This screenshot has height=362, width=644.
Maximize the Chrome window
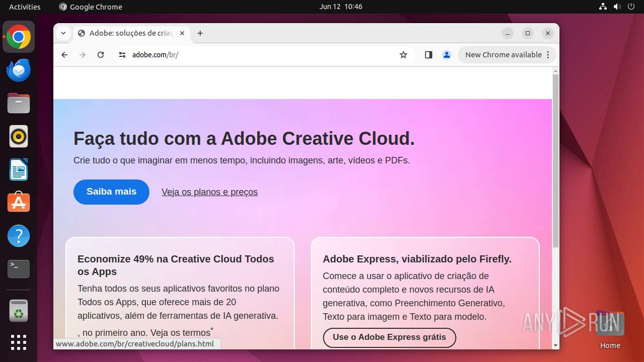point(528,33)
